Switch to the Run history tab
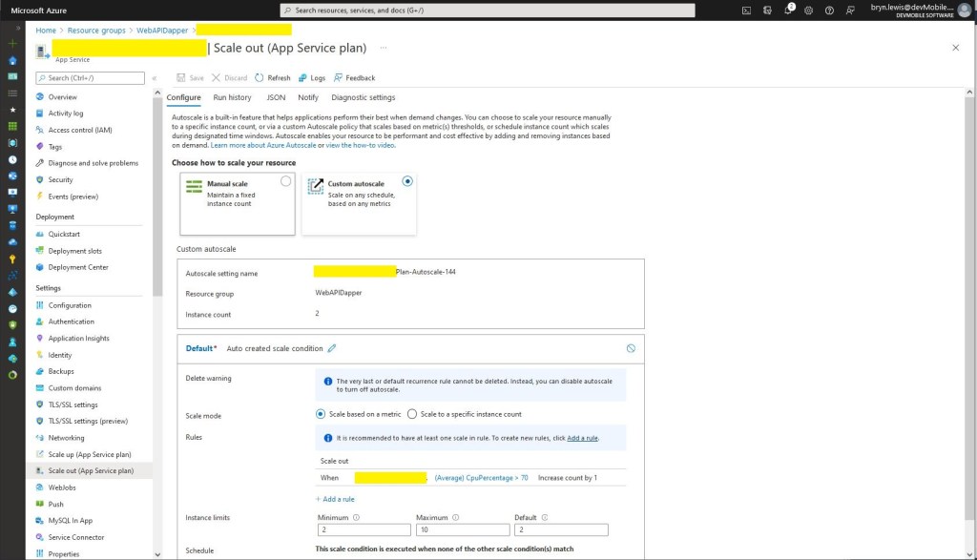 (232, 97)
